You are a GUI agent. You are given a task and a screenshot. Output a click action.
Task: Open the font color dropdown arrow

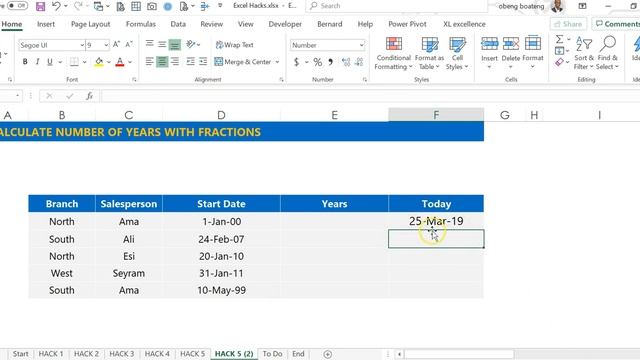[x=130, y=62]
